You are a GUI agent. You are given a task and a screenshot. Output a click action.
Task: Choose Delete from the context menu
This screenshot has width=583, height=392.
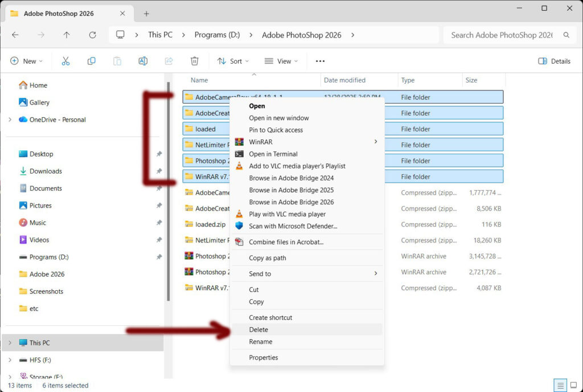click(x=258, y=329)
